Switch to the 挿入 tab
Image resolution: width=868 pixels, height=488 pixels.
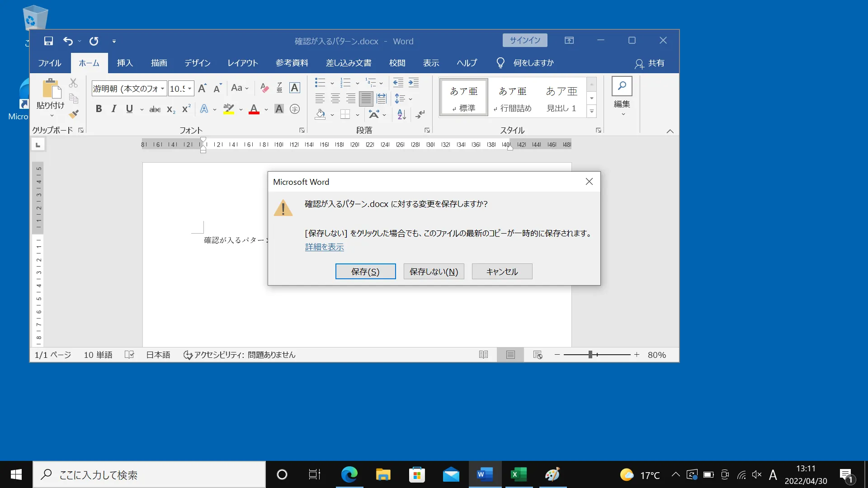coord(125,63)
